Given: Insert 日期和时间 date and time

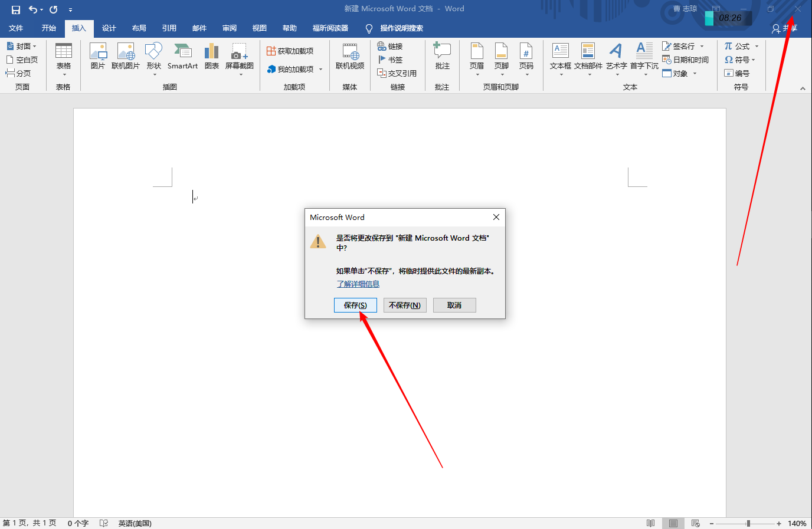Looking at the screenshot, I should [x=686, y=60].
